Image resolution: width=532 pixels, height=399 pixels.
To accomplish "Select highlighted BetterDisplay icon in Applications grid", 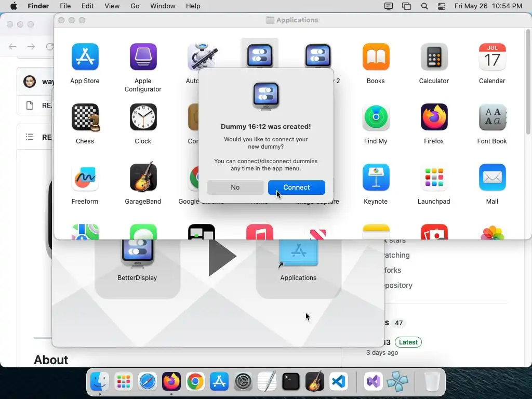I will click(x=260, y=55).
